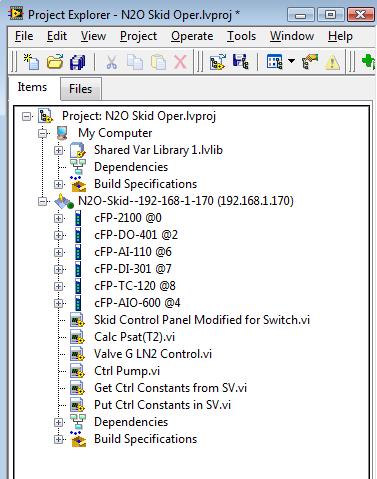Click the LabVIEW app icon in title bar
377x479 pixels.
(16, 13)
